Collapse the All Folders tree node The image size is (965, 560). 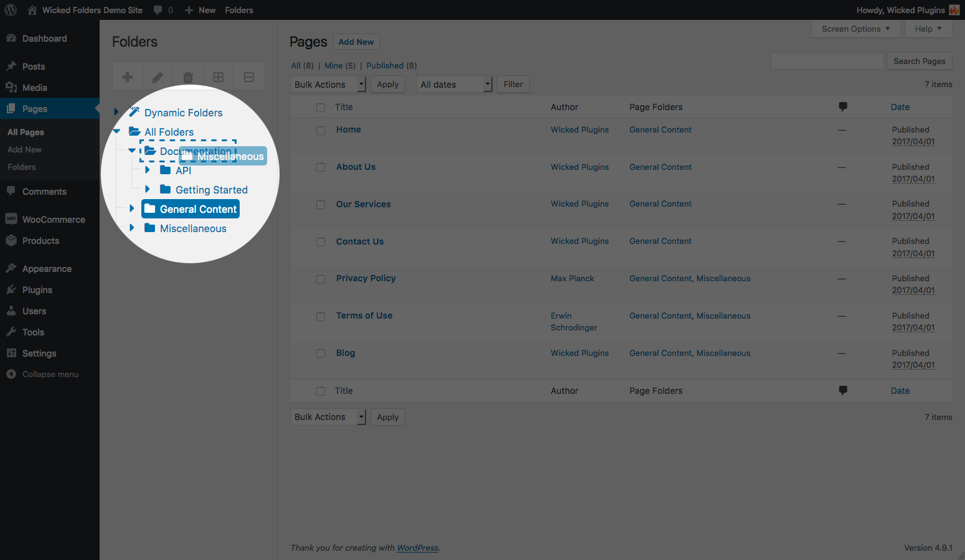click(x=116, y=131)
